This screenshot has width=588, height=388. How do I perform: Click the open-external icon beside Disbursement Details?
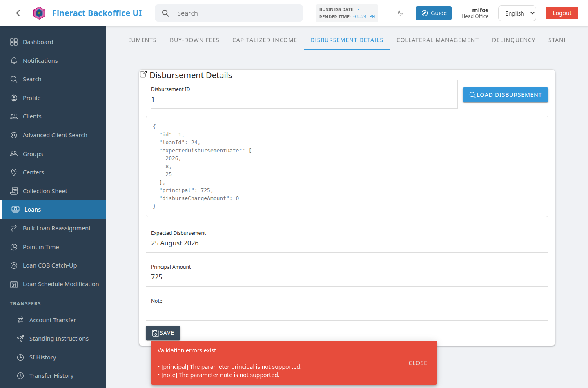tap(143, 74)
